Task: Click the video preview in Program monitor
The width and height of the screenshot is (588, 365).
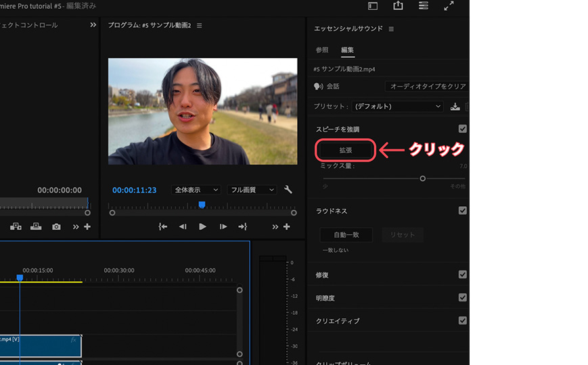Action: [x=202, y=112]
